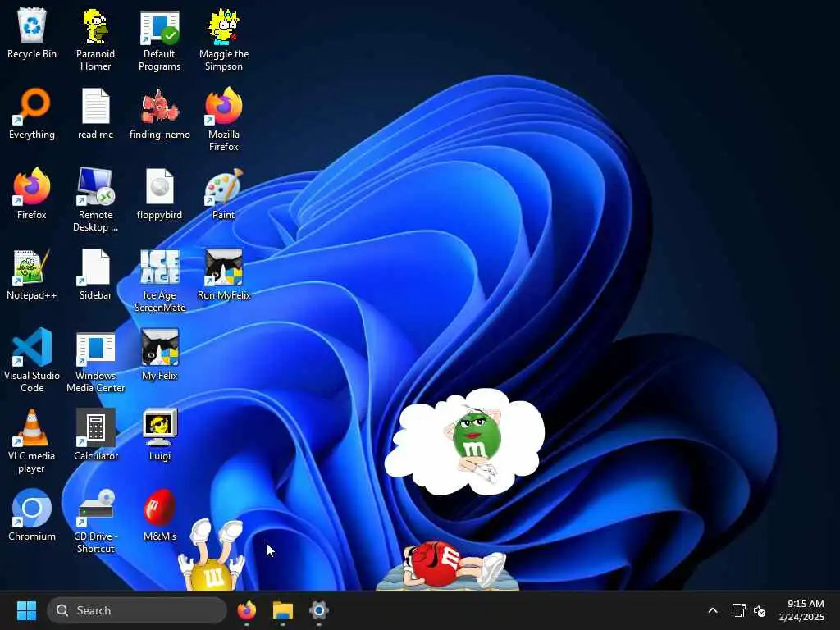The image size is (840, 630).
Task: Open File Explorer from the taskbar
Action: (x=283, y=610)
